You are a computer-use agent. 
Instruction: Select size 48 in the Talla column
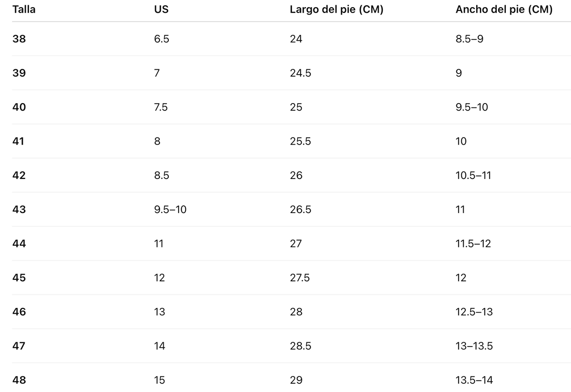pyautogui.click(x=19, y=380)
